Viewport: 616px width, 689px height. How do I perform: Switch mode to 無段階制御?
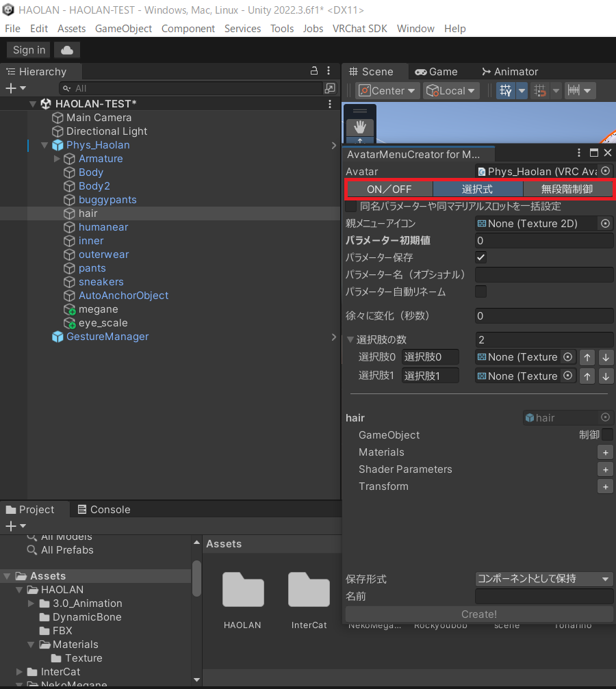pos(567,190)
